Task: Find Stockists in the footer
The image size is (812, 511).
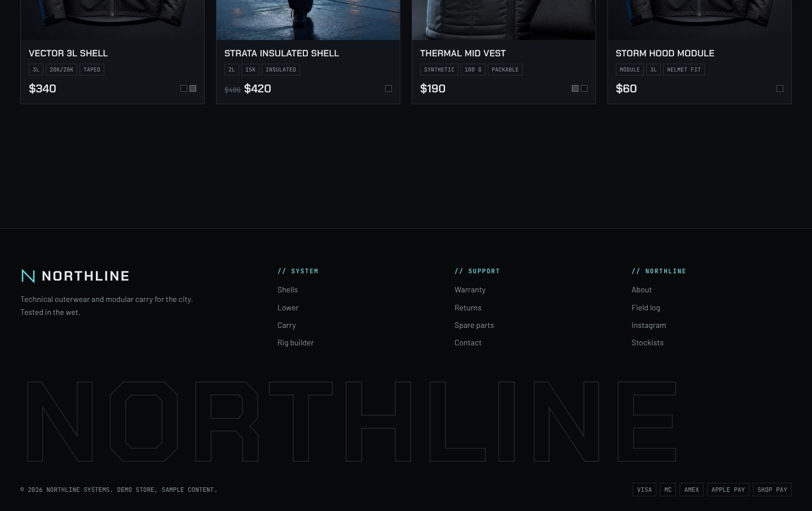Action: (647, 343)
